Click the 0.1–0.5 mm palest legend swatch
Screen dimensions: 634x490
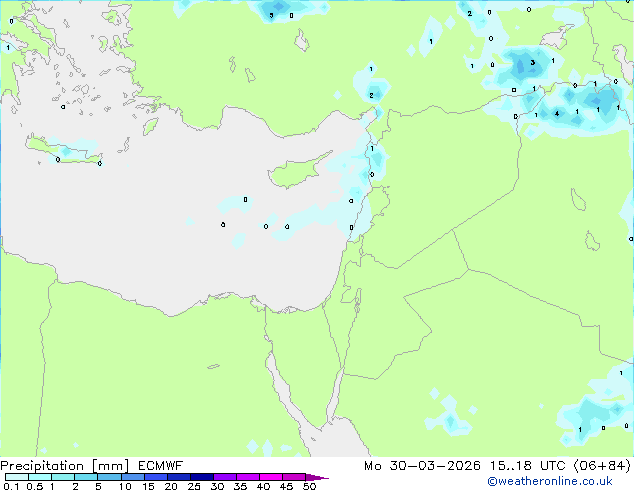17,477
